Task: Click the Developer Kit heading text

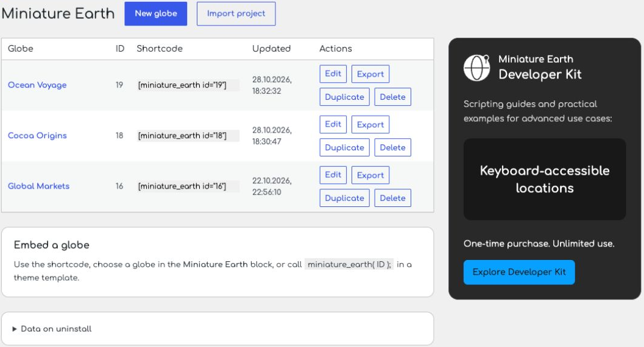Action: [x=540, y=74]
